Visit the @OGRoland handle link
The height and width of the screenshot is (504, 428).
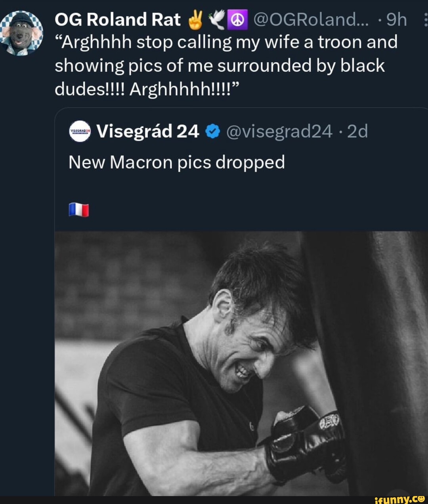[x=310, y=20]
